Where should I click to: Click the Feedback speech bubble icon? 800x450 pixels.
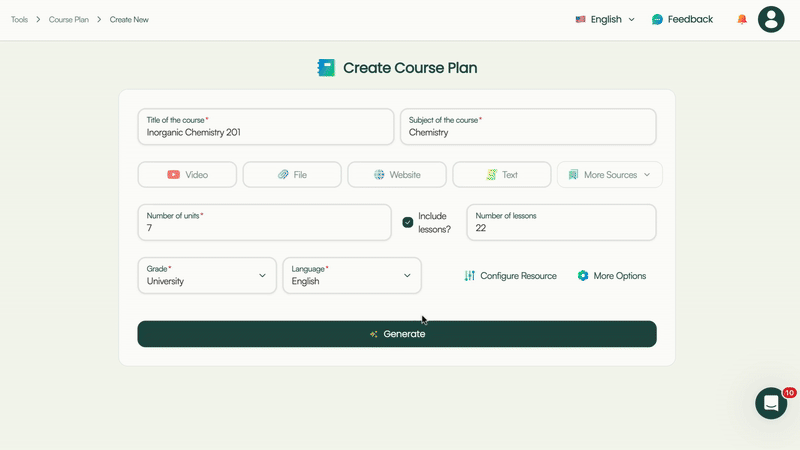657,19
